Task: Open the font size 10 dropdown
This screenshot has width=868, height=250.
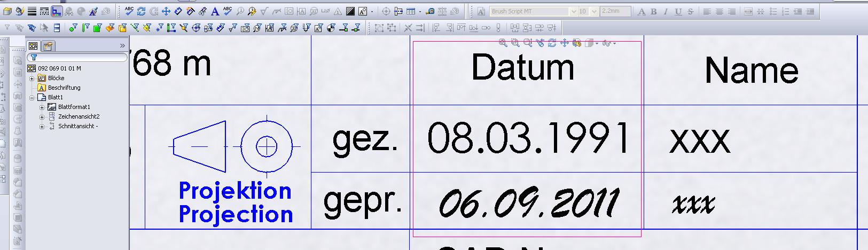Action: click(594, 11)
